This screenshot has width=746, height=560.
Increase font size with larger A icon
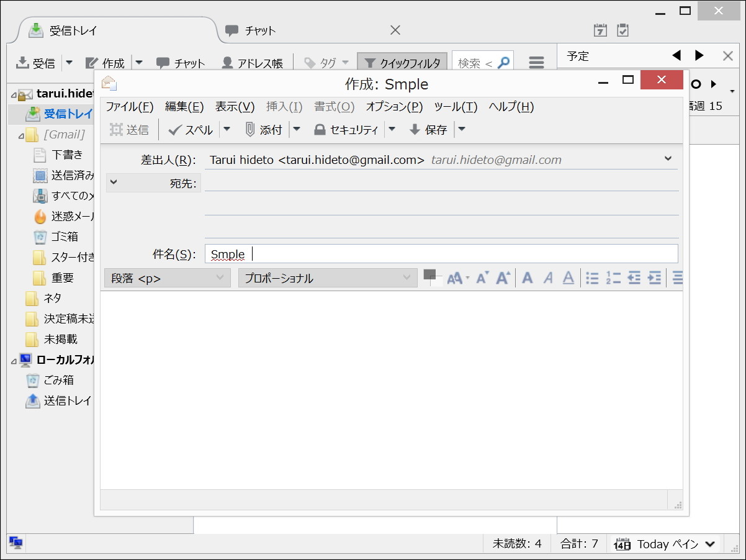click(502, 278)
